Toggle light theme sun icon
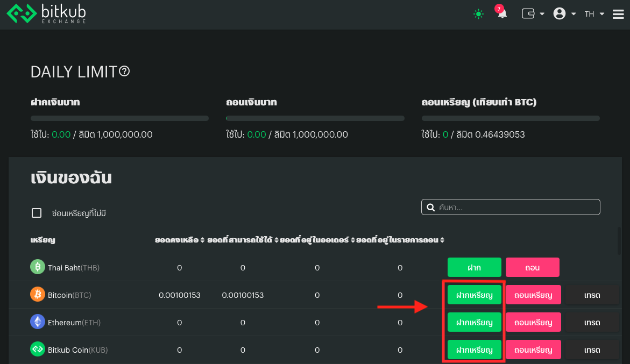The height and width of the screenshot is (364, 630). [478, 14]
